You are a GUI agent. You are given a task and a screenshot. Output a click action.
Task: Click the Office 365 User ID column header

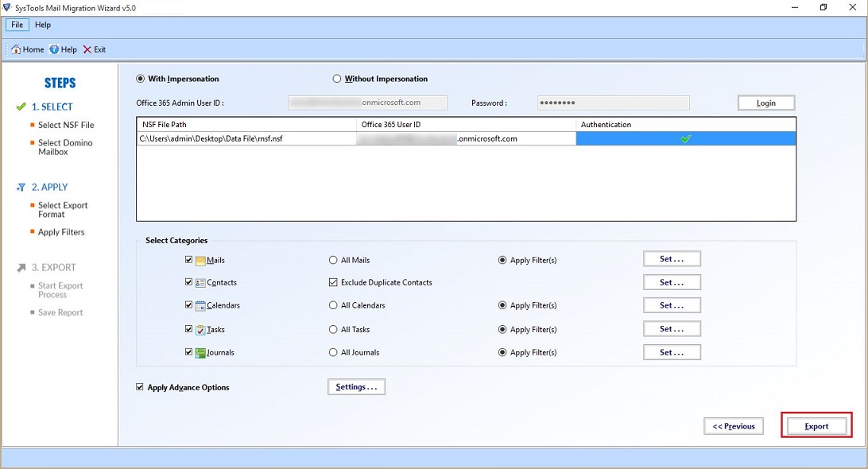tap(466, 125)
